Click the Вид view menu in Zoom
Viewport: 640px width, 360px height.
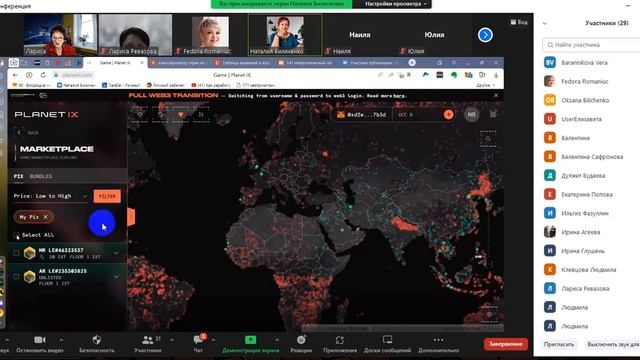pyautogui.click(x=519, y=22)
